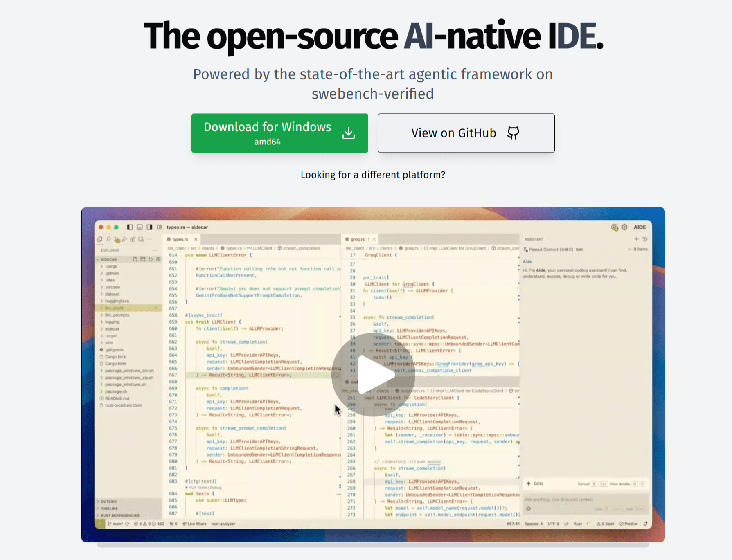The height and width of the screenshot is (560, 732).
Task: Click the settings gear icon beside AIDE
Action: [624, 227]
